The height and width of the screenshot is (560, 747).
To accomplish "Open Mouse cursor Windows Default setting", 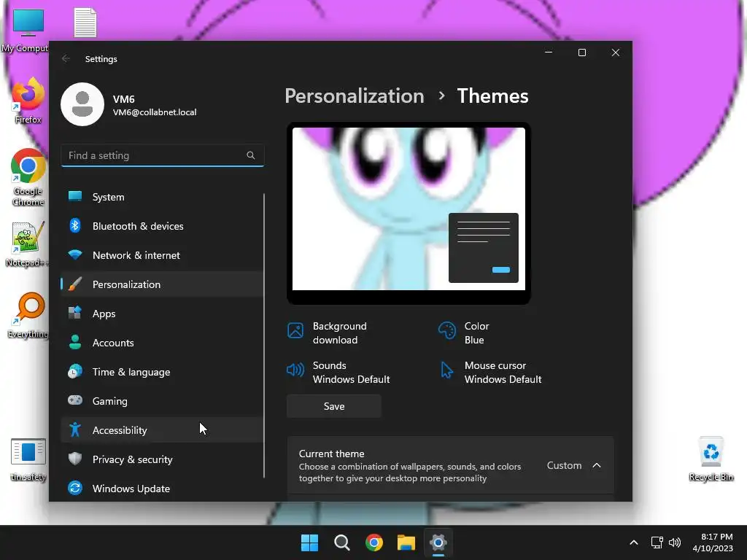I will (x=491, y=373).
